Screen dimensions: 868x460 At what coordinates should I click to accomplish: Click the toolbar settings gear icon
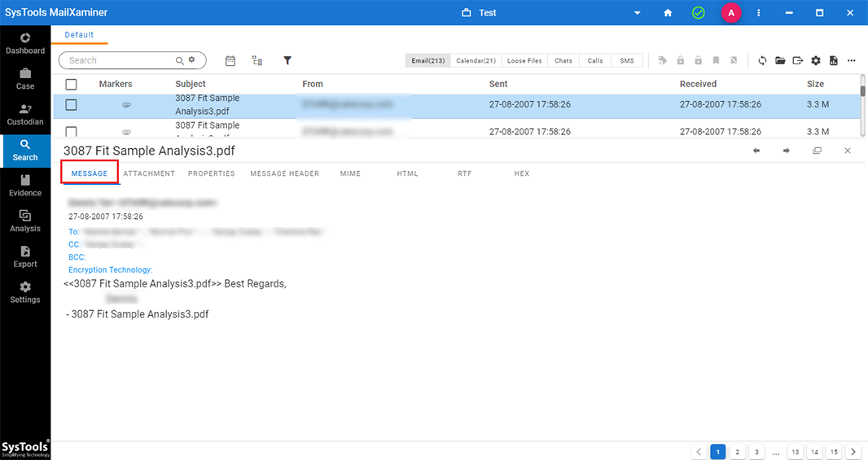pos(815,61)
